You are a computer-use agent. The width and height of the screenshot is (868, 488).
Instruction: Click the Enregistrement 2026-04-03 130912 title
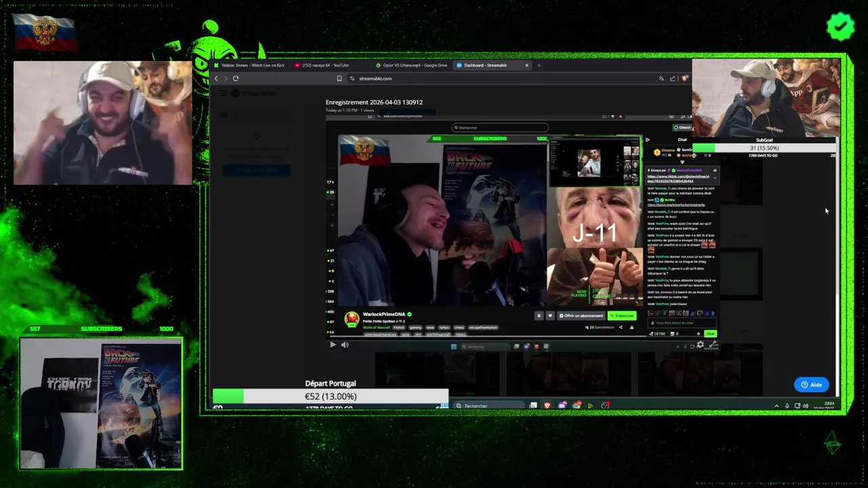[x=374, y=102]
